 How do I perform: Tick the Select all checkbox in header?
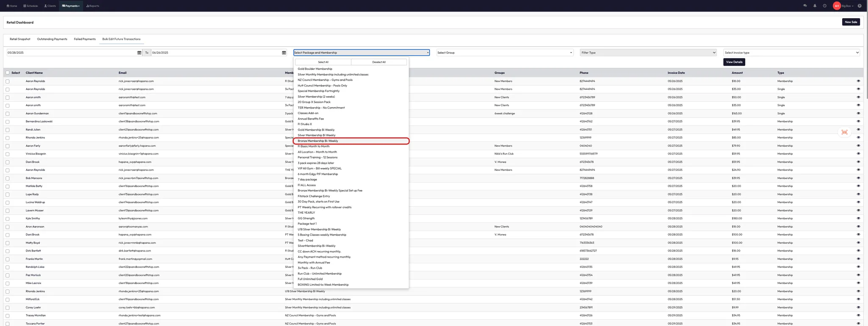pyautogui.click(x=8, y=72)
